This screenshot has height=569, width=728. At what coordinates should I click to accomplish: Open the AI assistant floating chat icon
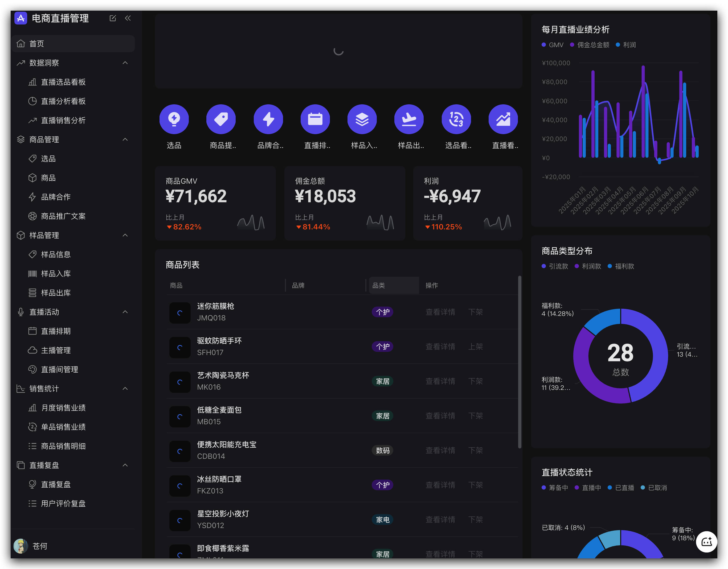706,542
